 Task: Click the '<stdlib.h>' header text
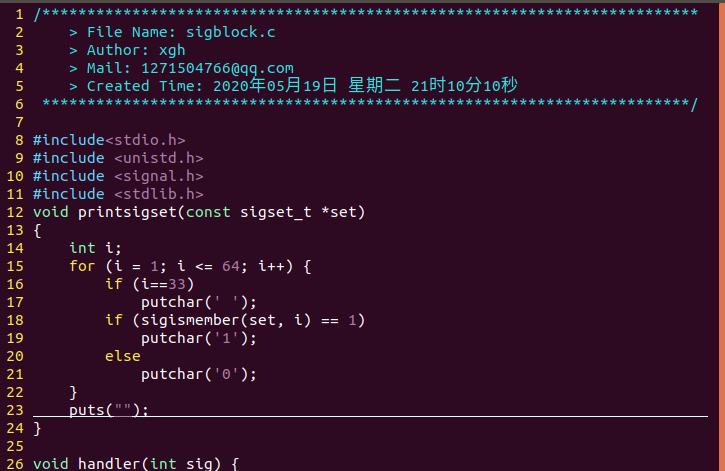point(158,194)
